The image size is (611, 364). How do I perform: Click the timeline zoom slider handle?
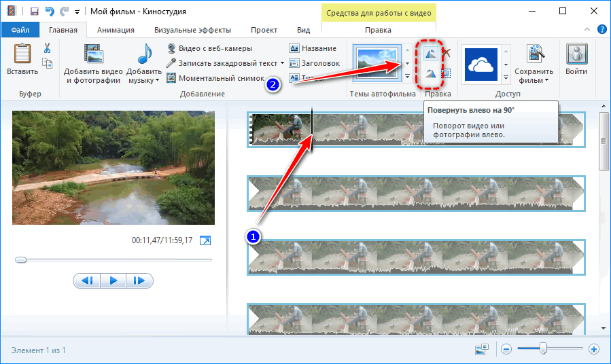click(543, 349)
